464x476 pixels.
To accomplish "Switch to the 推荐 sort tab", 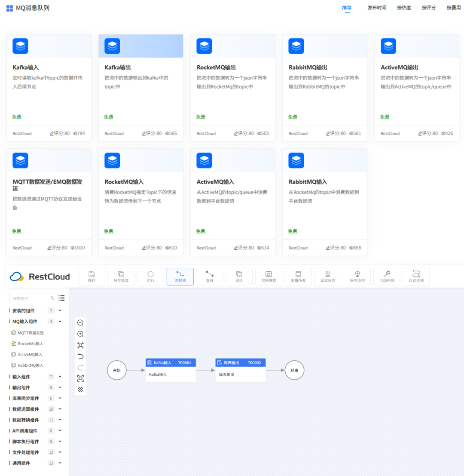I will [347, 8].
